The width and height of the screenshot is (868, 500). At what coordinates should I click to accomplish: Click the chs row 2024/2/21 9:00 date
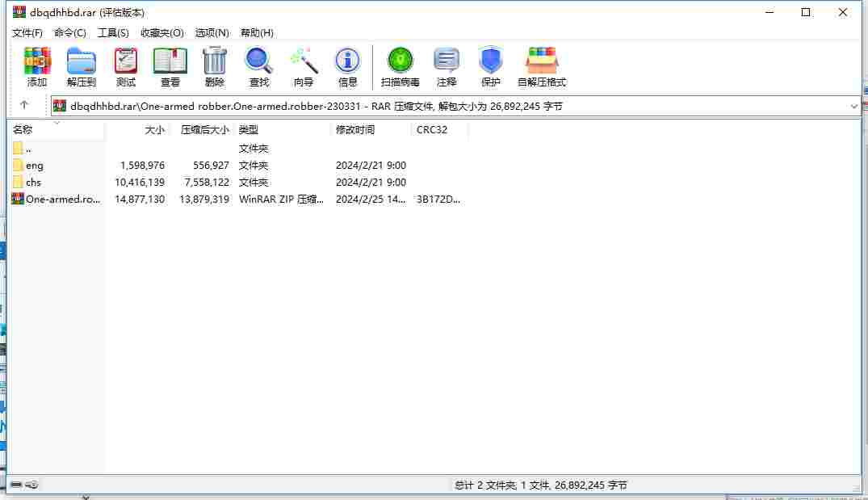(371, 183)
